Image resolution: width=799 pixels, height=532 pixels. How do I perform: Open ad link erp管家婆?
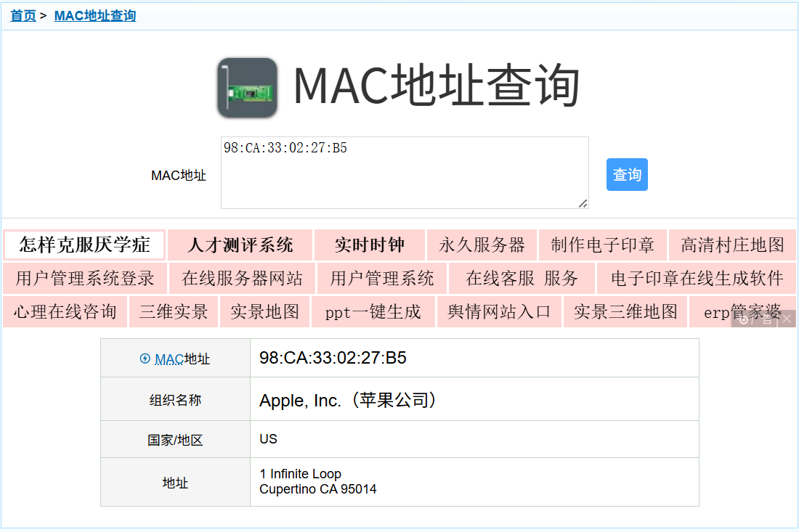coord(742,311)
